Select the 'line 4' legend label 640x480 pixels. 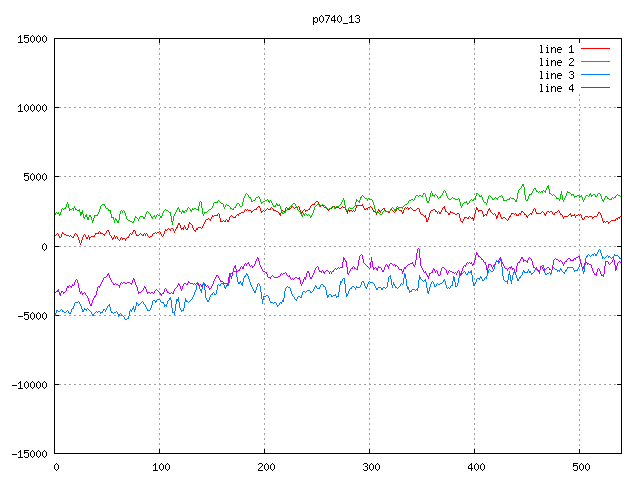[x=557, y=88]
